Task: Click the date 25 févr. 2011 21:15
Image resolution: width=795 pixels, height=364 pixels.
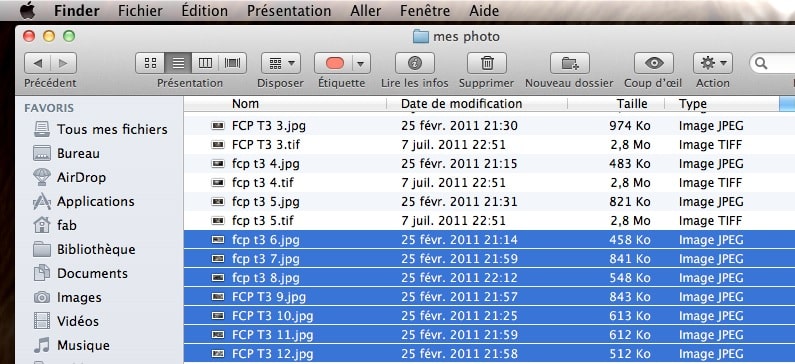Action: (x=459, y=164)
